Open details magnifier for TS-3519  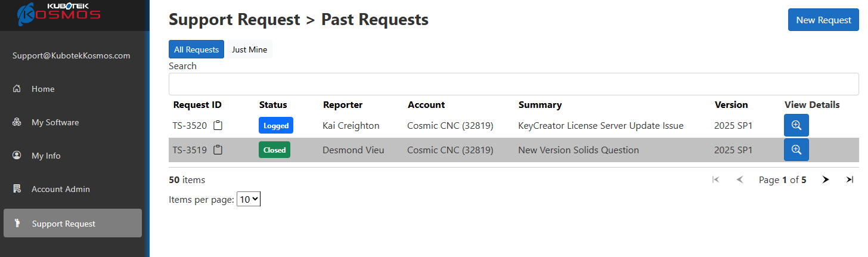[x=796, y=150]
